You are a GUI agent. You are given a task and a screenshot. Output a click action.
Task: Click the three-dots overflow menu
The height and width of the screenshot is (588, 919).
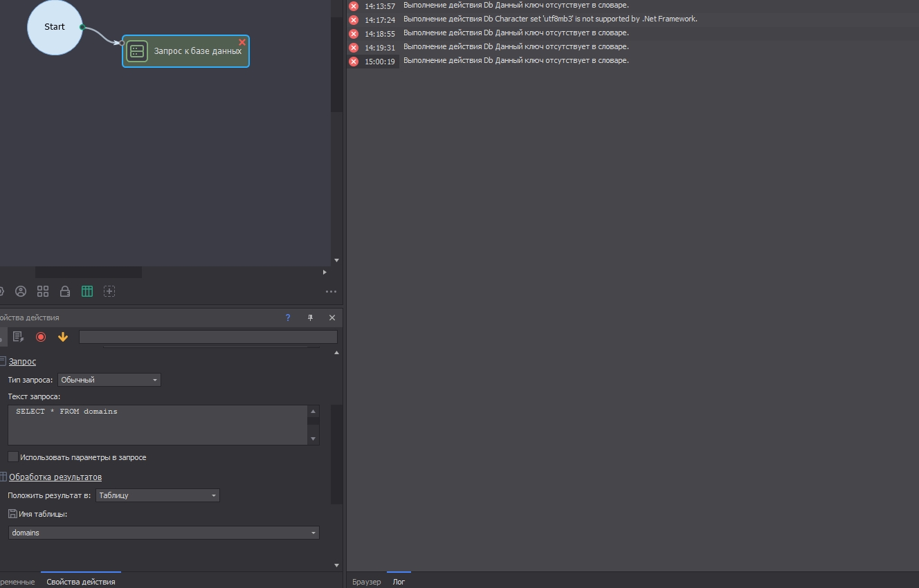tap(331, 291)
